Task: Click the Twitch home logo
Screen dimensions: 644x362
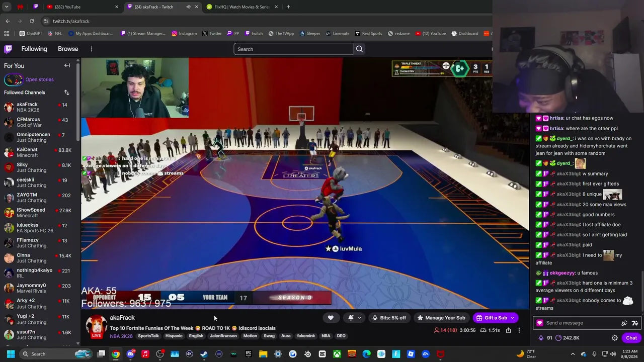Action: pyautogui.click(x=8, y=49)
